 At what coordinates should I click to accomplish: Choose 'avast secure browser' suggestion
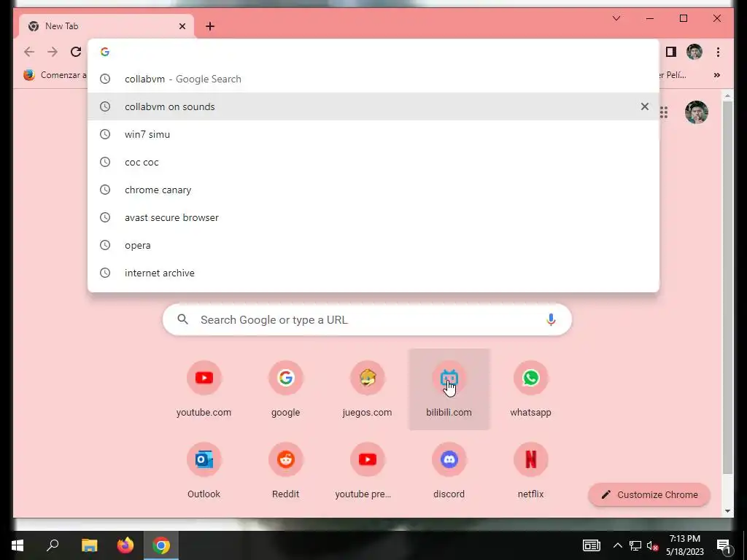373,217
